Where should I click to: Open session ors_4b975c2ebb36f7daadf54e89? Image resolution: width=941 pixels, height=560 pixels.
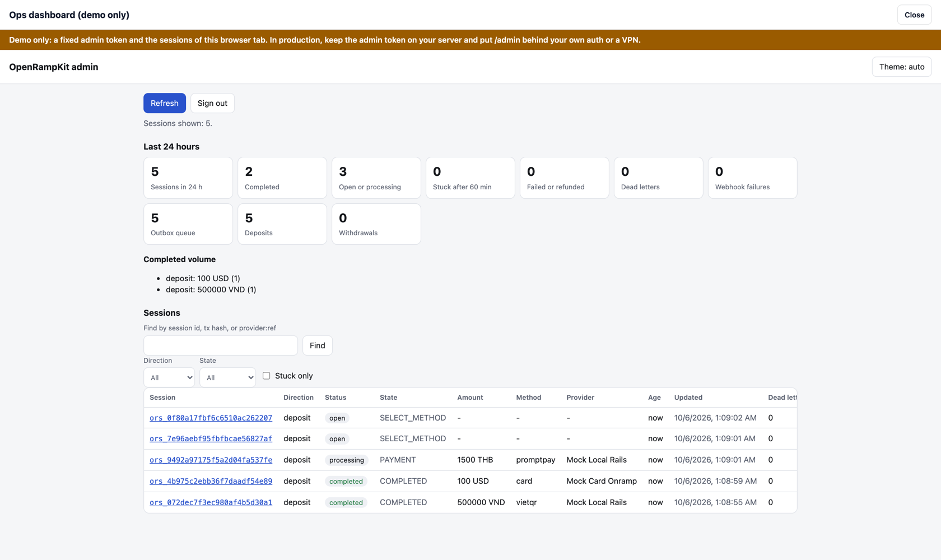click(x=211, y=481)
